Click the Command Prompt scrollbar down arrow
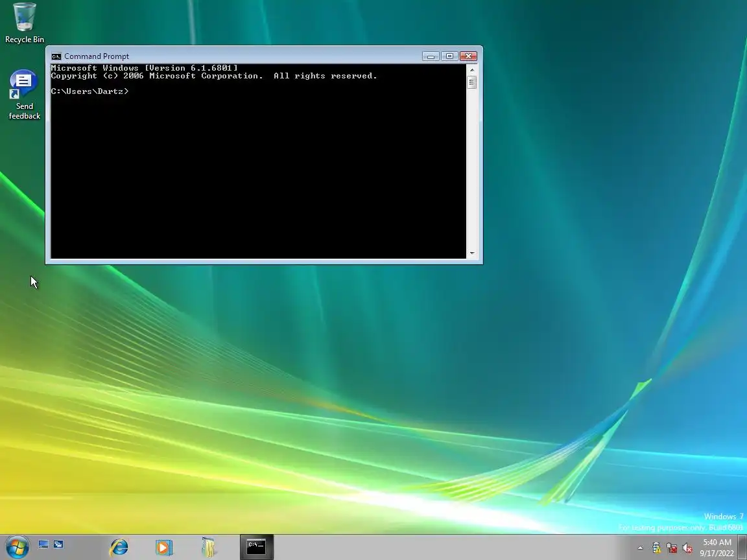Image resolution: width=747 pixels, height=560 pixels. tap(472, 253)
